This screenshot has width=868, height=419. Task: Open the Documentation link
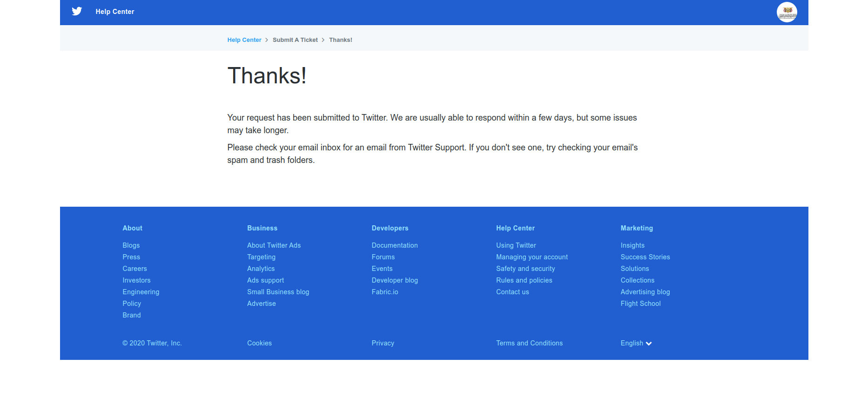tap(395, 245)
